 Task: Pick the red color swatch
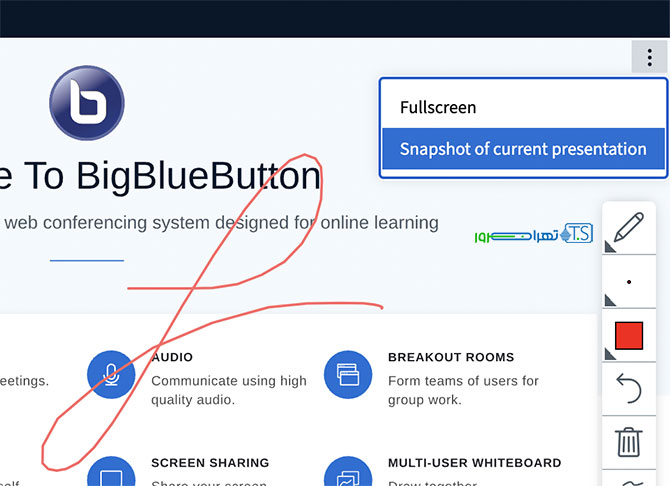coord(629,336)
